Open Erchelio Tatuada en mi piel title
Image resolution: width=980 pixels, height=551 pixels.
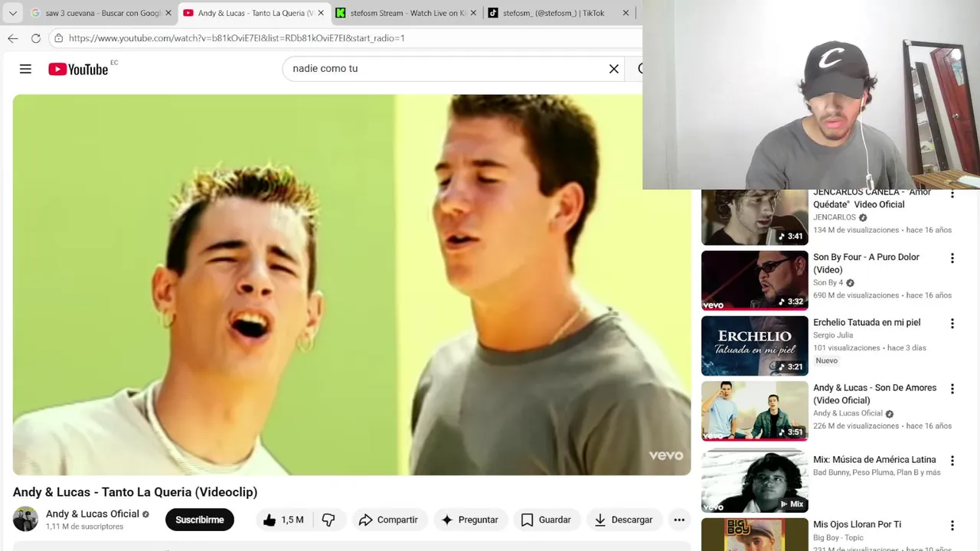[867, 322]
